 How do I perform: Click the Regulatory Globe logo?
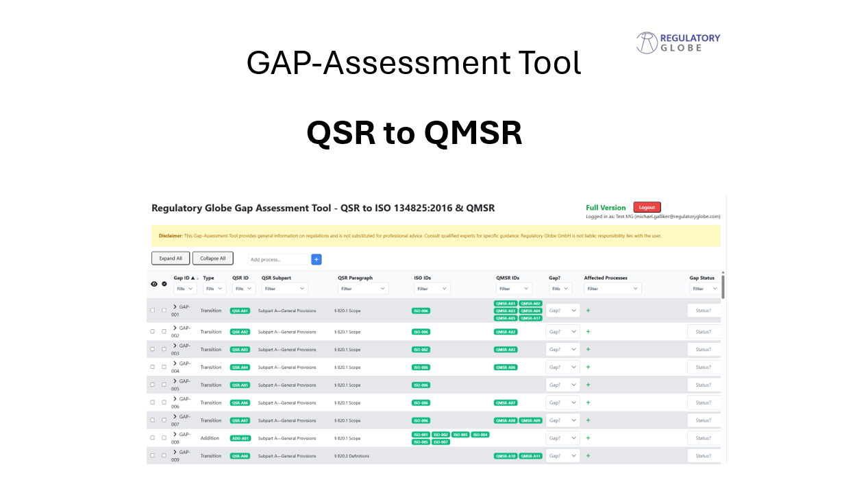[678, 43]
